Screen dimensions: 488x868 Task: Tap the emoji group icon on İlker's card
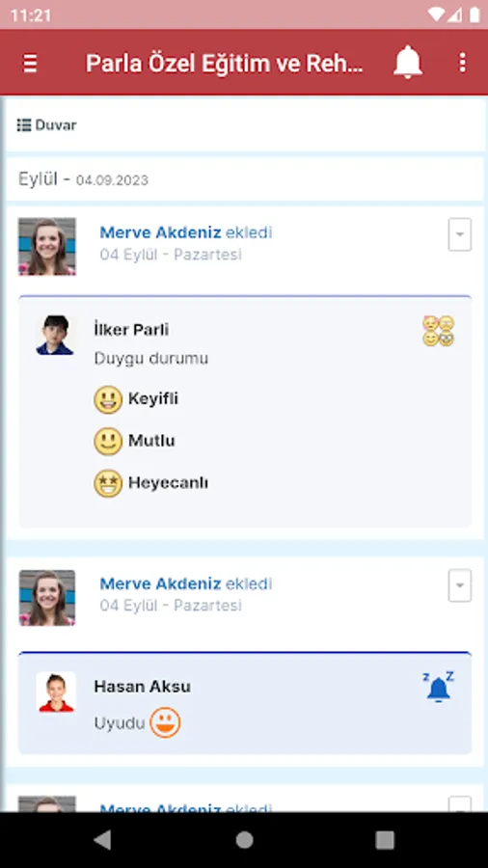(x=438, y=331)
